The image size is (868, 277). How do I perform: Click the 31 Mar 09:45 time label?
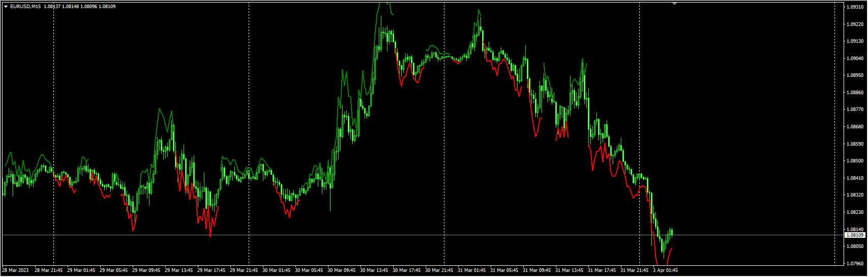537,270
